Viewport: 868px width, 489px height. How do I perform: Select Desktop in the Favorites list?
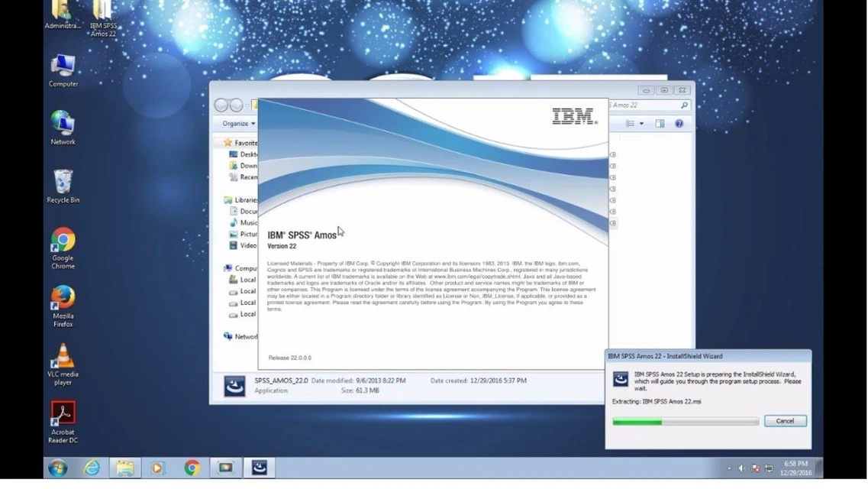coord(244,154)
